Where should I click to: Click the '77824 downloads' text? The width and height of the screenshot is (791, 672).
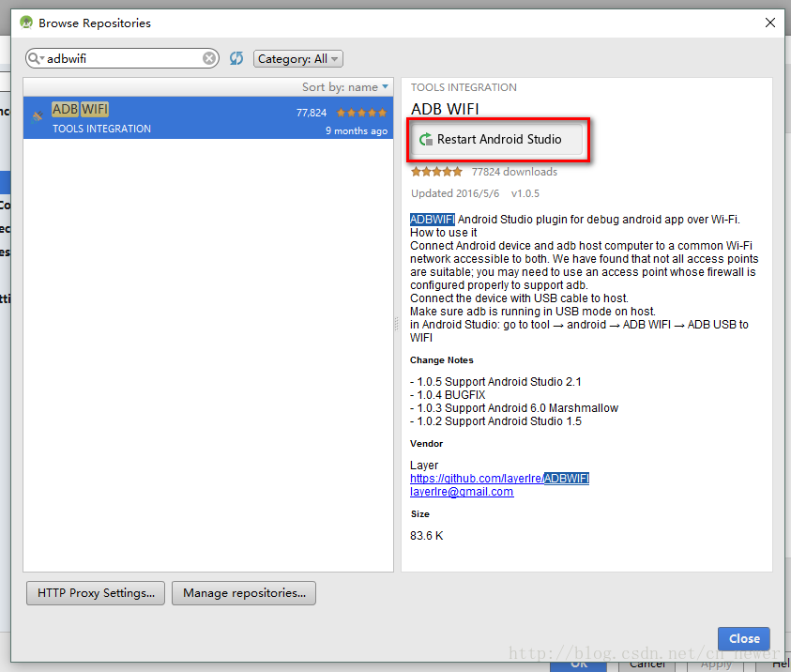click(514, 172)
